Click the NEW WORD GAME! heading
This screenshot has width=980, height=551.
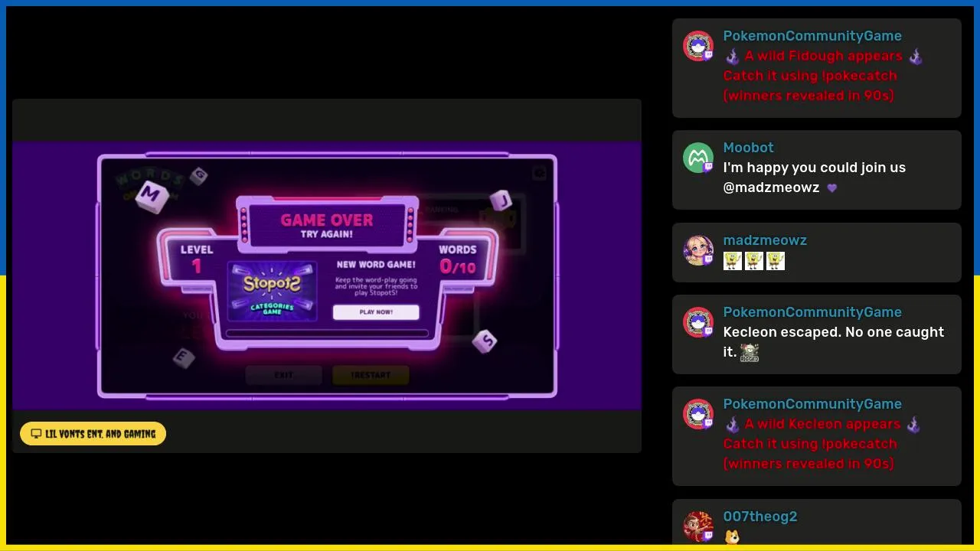click(x=376, y=265)
